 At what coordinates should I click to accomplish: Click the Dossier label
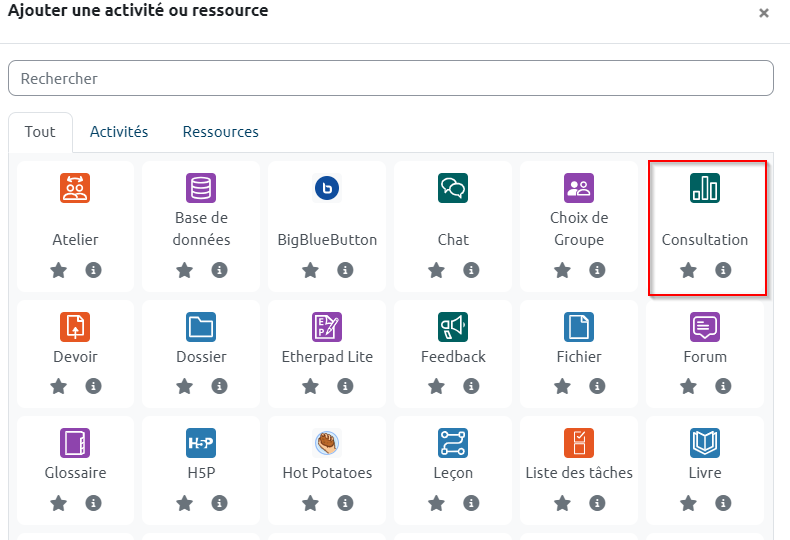point(201,357)
